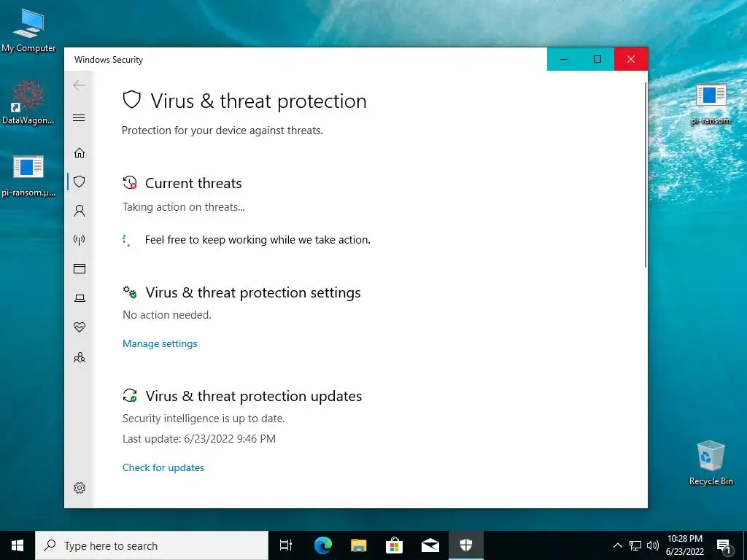Click the taskbar search box
This screenshot has width=747, height=560.
click(x=152, y=545)
